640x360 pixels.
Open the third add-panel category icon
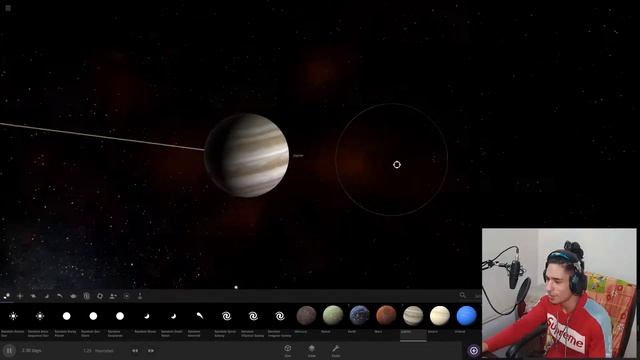point(33,296)
